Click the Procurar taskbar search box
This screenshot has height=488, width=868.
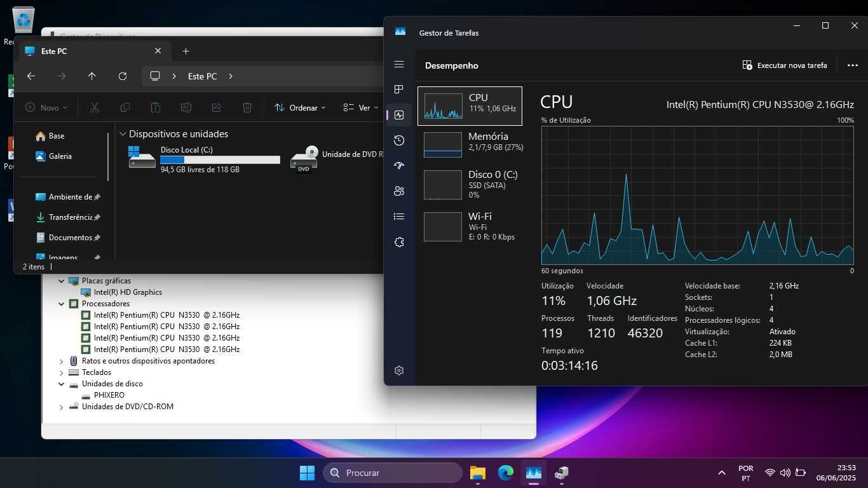pos(393,473)
